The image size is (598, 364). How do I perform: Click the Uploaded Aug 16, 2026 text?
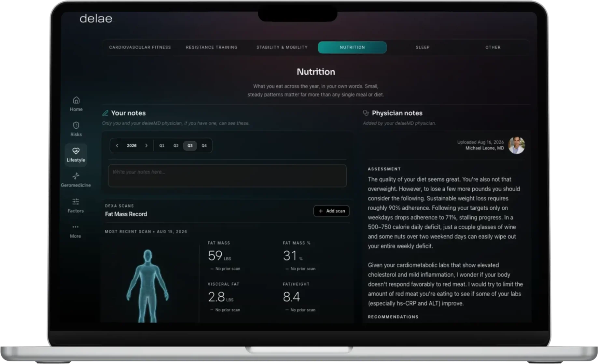point(480,142)
